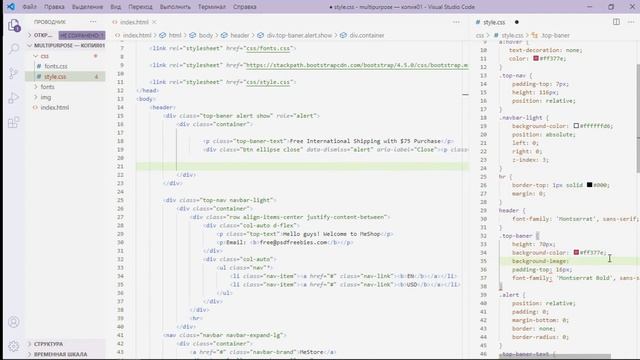Open the css/fonts.css href link
Screen dimensions: 640x360
click(x=268, y=48)
